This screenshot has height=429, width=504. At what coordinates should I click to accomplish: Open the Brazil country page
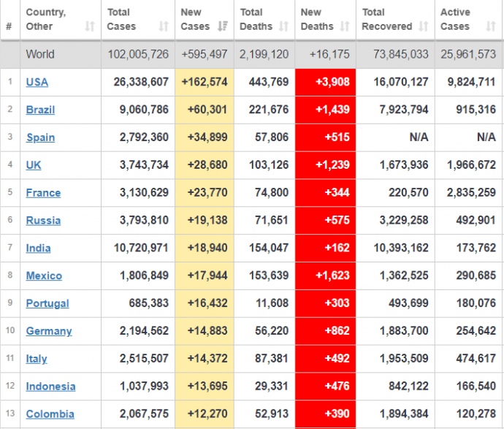click(x=40, y=110)
